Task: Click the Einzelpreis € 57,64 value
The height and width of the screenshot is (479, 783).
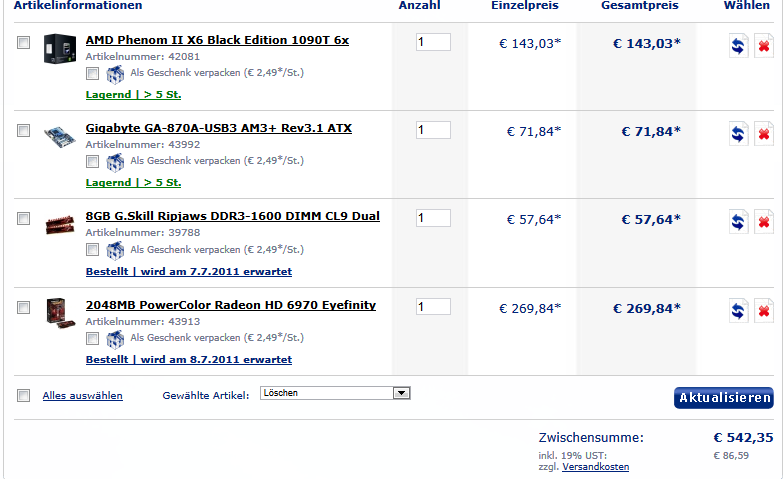Action: coord(534,220)
